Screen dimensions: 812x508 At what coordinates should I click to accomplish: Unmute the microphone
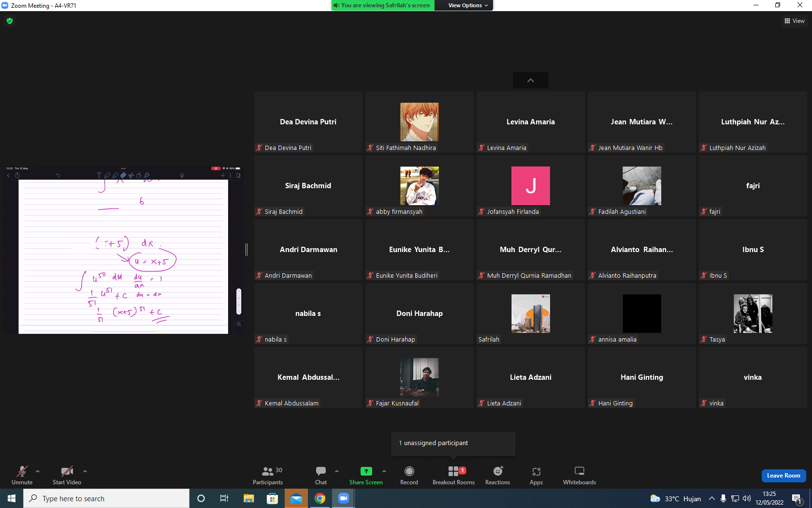click(x=22, y=476)
